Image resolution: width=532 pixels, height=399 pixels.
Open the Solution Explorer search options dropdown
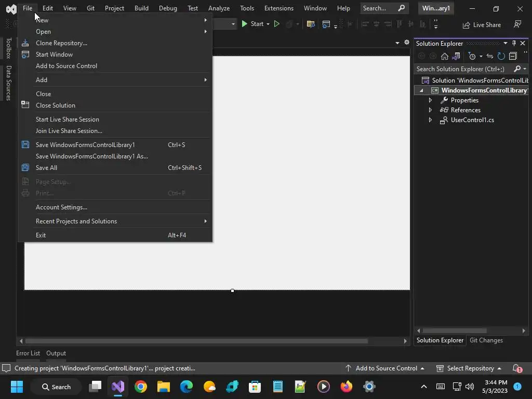525,69
